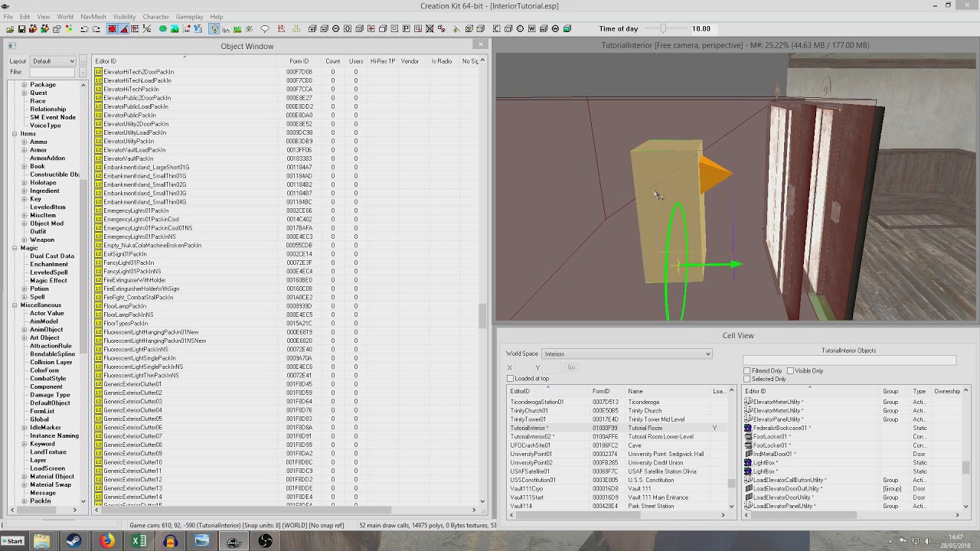Click the Undo arrow in the toolbar
Image resolution: width=980 pixels, height=551 pixels.
(83, 29)
